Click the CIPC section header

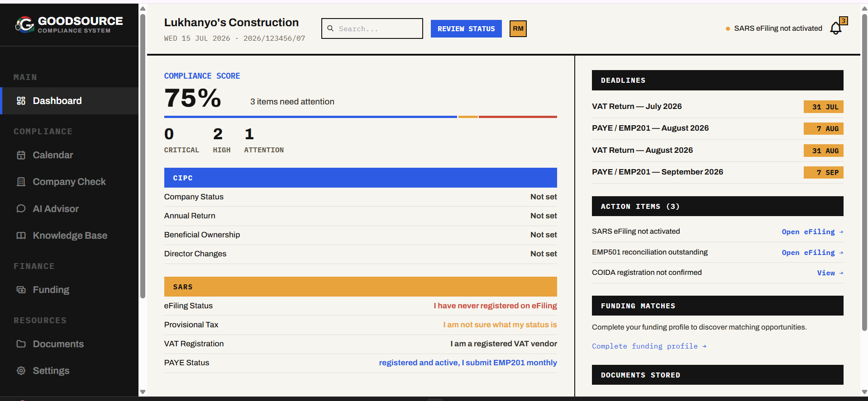pos(360,178)
